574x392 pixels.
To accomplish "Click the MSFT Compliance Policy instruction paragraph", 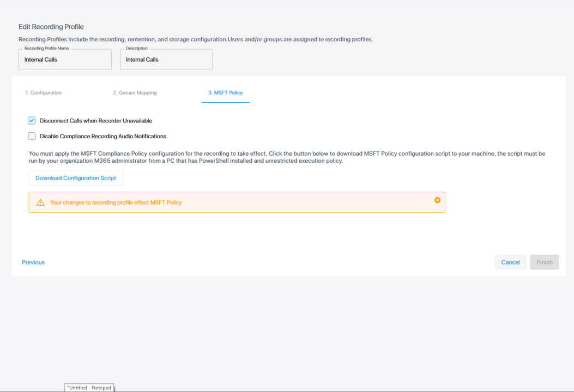I will point(287,157).
